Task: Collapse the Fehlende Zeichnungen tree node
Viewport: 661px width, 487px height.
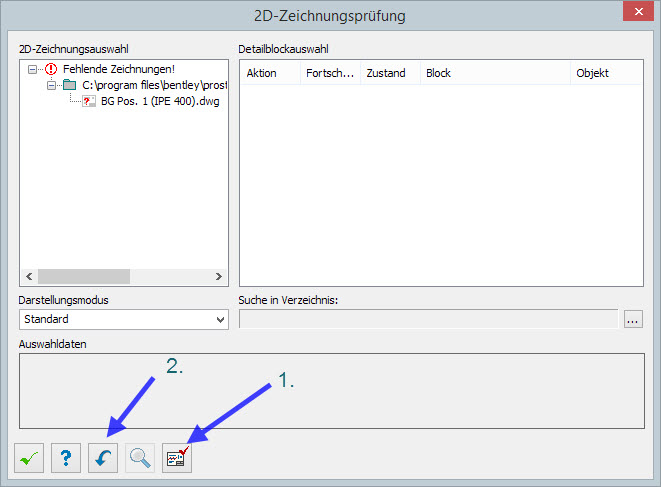Action: pos(32,69)
